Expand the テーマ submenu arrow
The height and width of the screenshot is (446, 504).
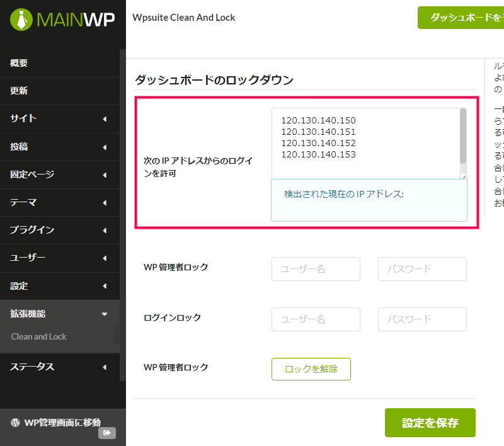(x=105, y=203)
